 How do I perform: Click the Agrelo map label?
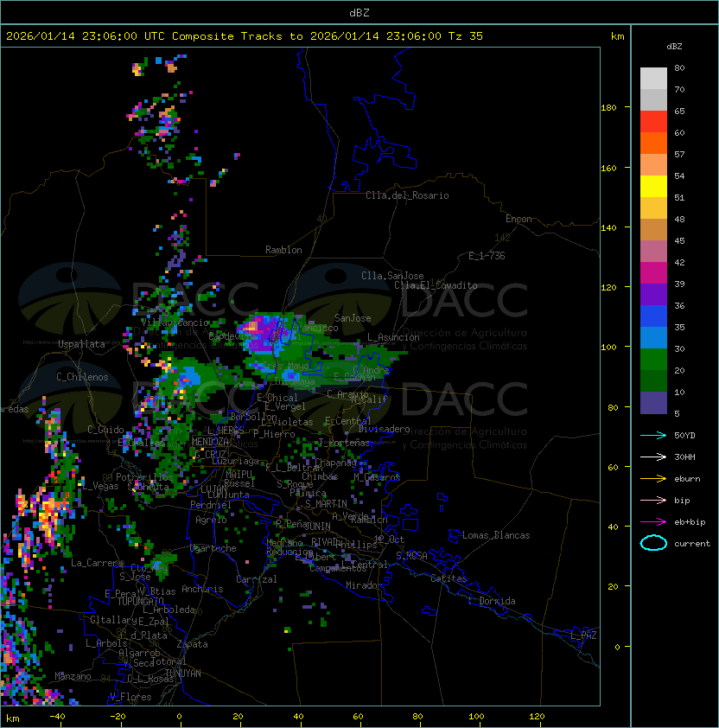(211, 520)
